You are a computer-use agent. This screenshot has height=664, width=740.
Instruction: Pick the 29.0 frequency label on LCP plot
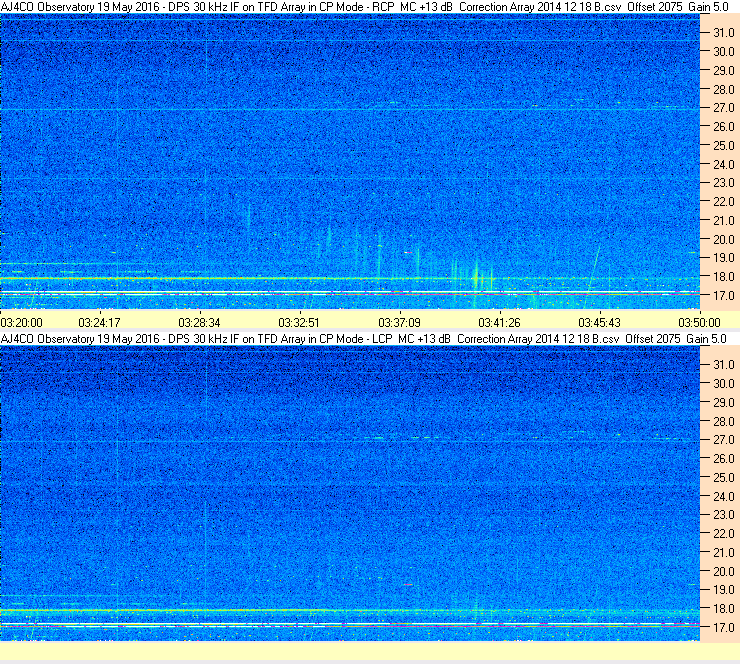pos(723,403)
